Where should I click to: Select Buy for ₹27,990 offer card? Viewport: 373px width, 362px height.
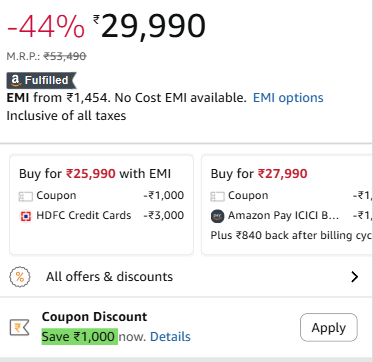pyautogui.click(x=287, y=205)
